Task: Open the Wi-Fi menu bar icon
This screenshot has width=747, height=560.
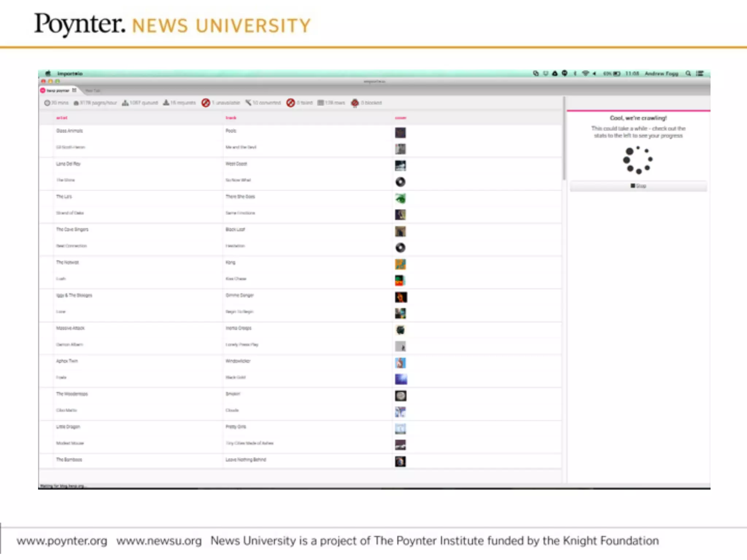Action: coord(585,73)
